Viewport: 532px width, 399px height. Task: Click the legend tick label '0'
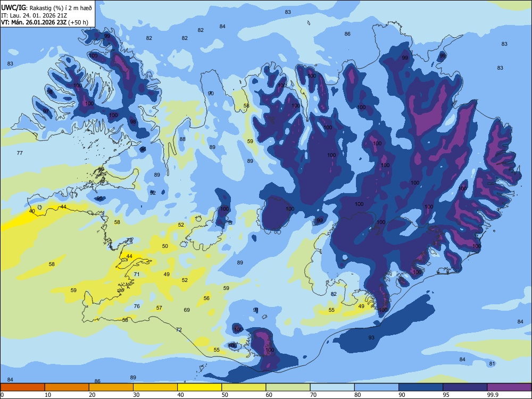tap(2, 395)
